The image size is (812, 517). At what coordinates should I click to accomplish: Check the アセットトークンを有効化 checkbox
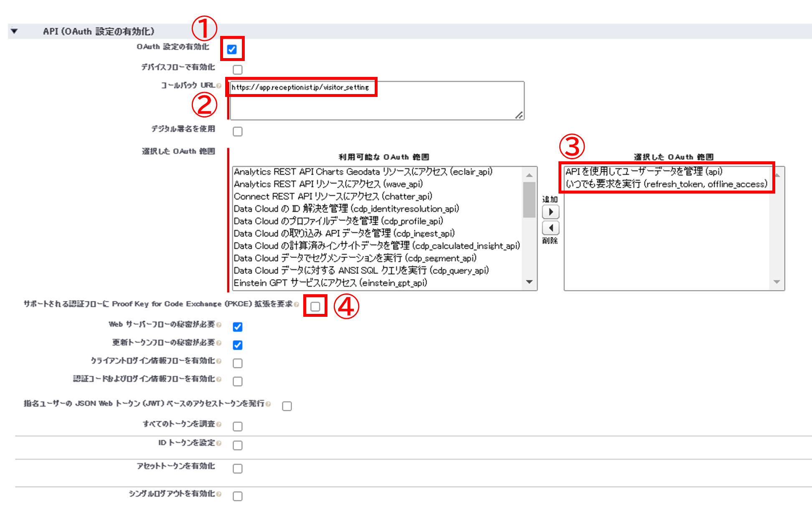(x=238, y=469)
